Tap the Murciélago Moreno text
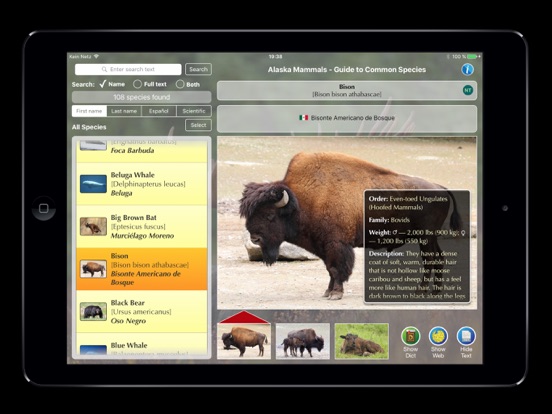Image resolution: width=552 pixels, height=414 pixels. click(x=142, y=236)
